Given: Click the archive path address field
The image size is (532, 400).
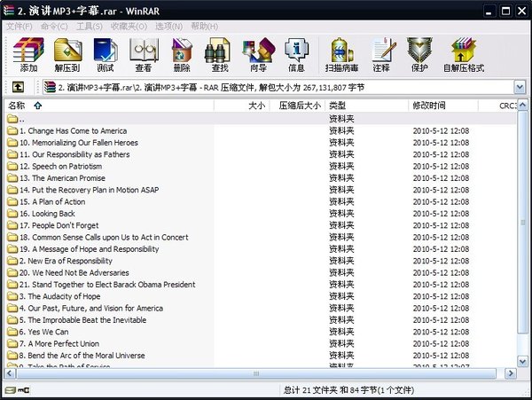Looking at the screenshot, I should 278,88.
